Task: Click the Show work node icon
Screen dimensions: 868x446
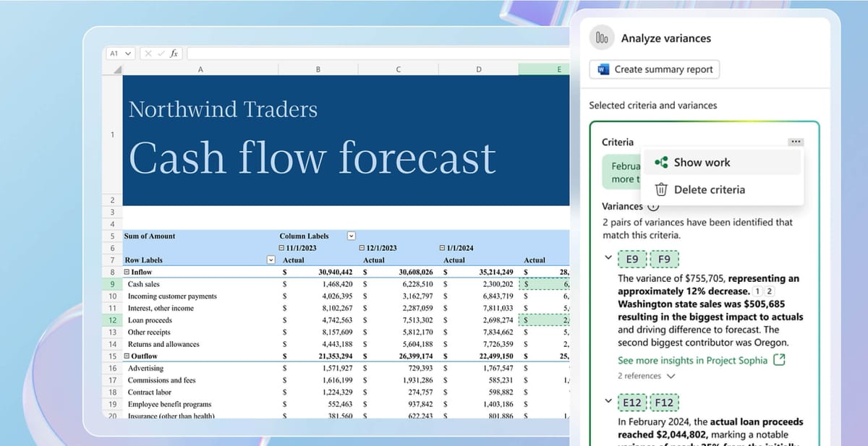Action: click(661, 163)
